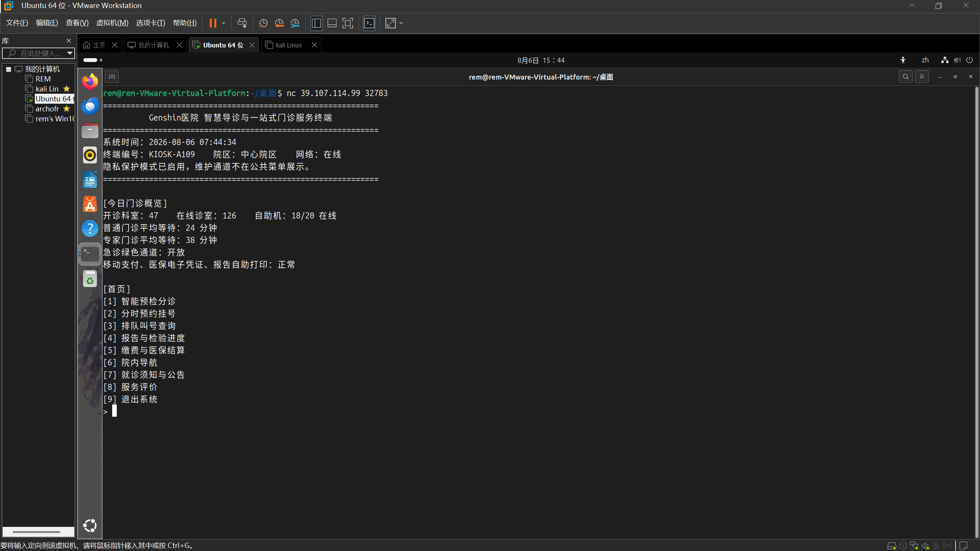This screenshot has width=980, height=551.
Task: Enter full screen mode from the toolbar
Action: pos(348,23)
